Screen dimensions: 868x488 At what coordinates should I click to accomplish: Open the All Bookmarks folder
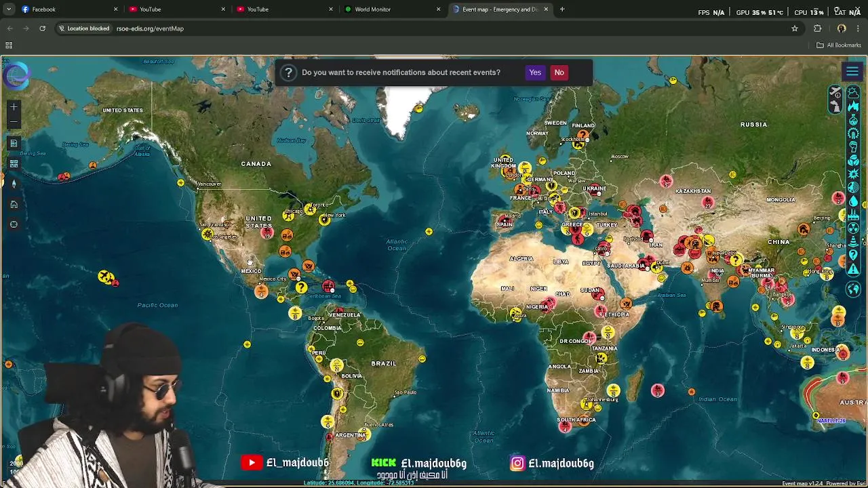(x=839, y=45)
